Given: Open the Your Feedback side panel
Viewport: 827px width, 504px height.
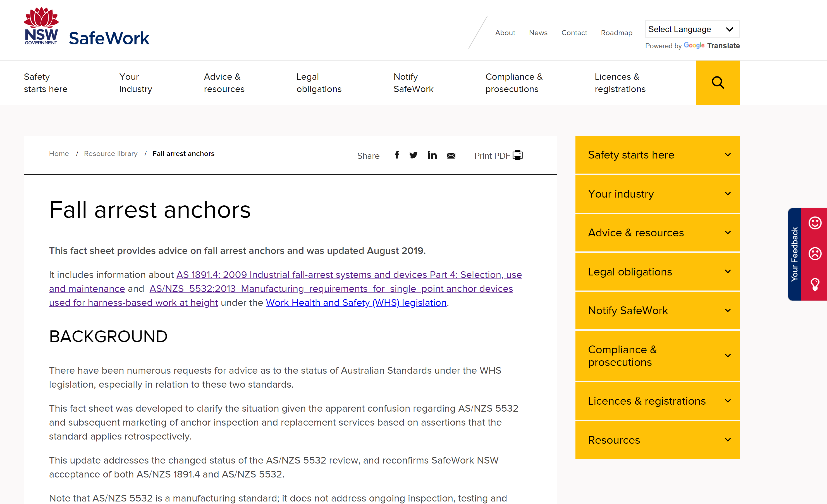Looking at the screenshot, I should (794, 254).
